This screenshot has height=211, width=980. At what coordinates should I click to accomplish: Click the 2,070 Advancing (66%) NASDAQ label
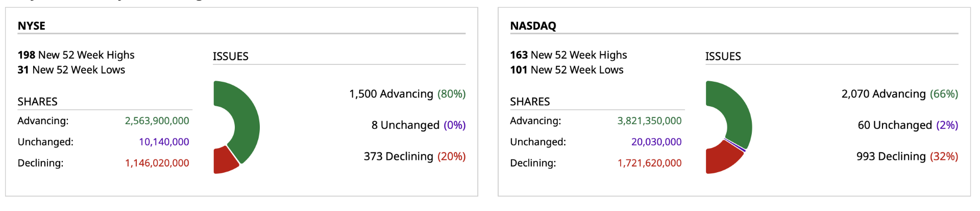click(899, 94)
